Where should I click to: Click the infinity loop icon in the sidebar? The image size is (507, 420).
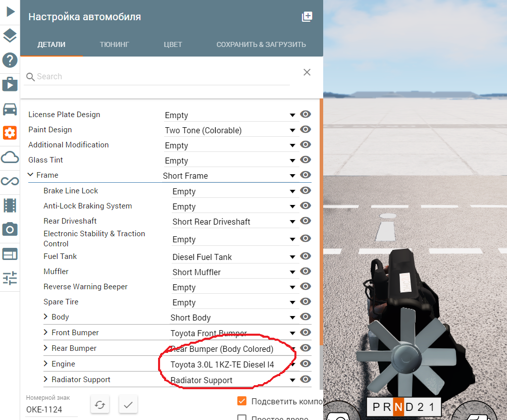coord(10,181)
